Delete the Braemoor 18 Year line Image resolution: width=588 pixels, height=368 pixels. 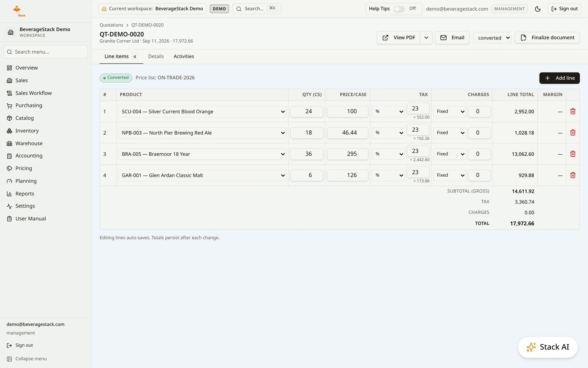click(x=573, y=154)
